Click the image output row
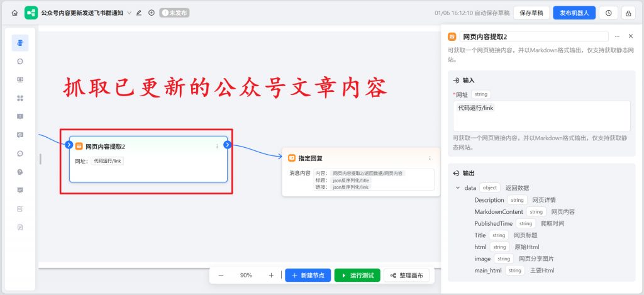 514,259
